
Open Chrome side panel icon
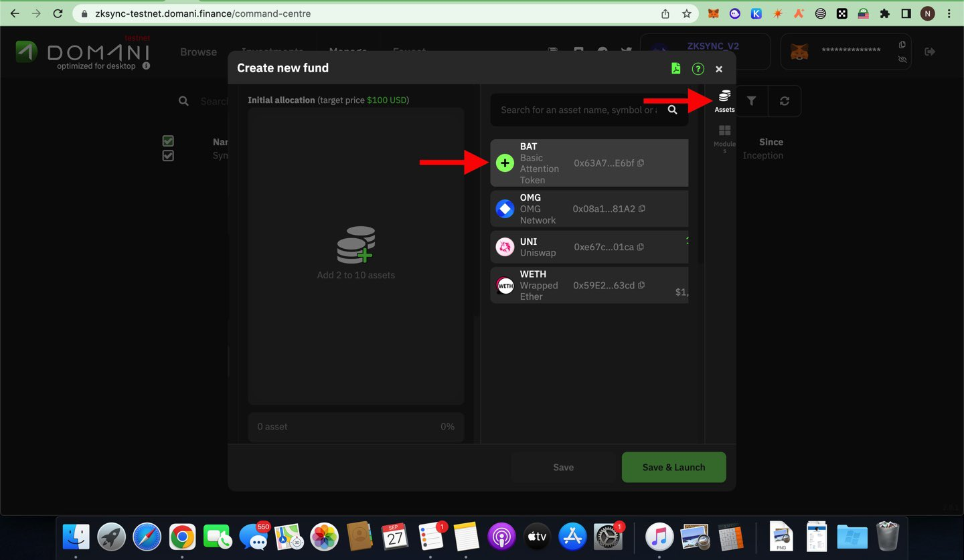click(x=906, y=13)
